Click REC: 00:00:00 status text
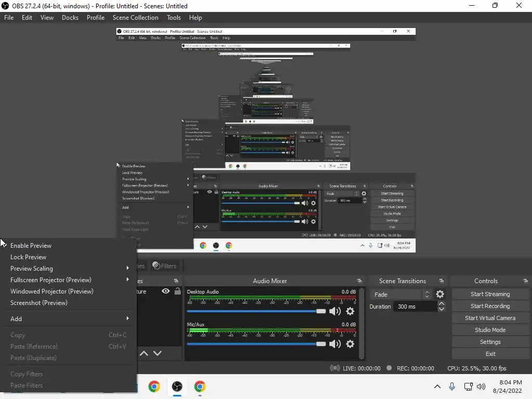The image size is (532, 399). pos(415,368)
